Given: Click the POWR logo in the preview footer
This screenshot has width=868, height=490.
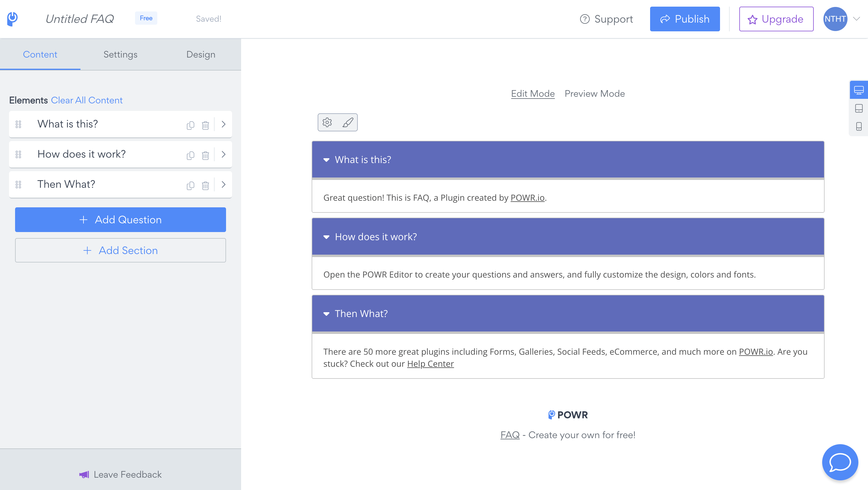Looking at the screenshot, I should (x=568, y=415).
